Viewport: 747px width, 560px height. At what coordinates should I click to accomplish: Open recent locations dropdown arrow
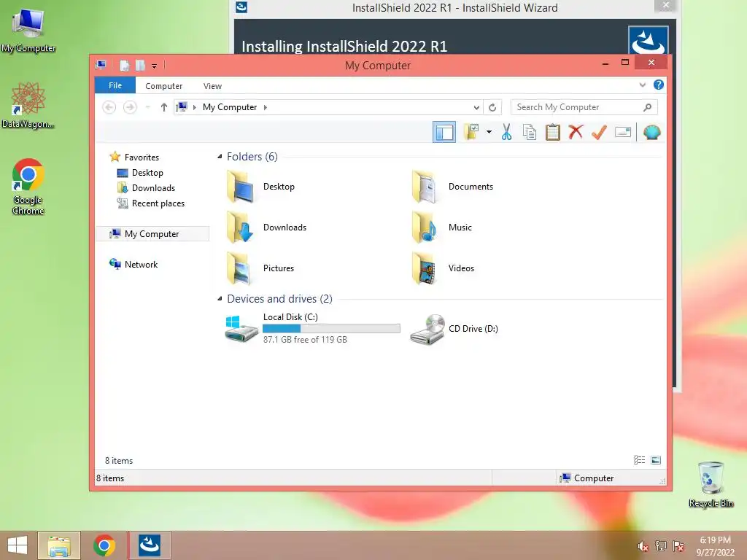[x=147, y=107]
